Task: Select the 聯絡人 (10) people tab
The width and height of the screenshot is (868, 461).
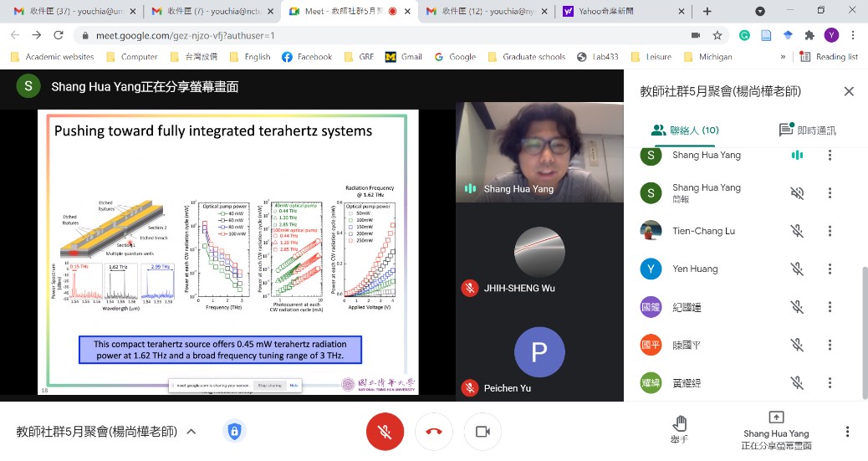Action: coord(685,130)
